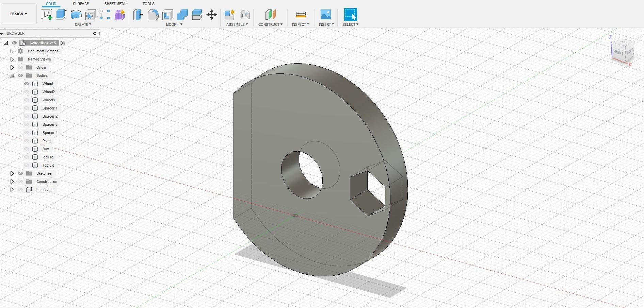Open the DESIGN workspace dropdown
Image resolution: width=644 pixels, height=308 pixels.
pos(19,14)
